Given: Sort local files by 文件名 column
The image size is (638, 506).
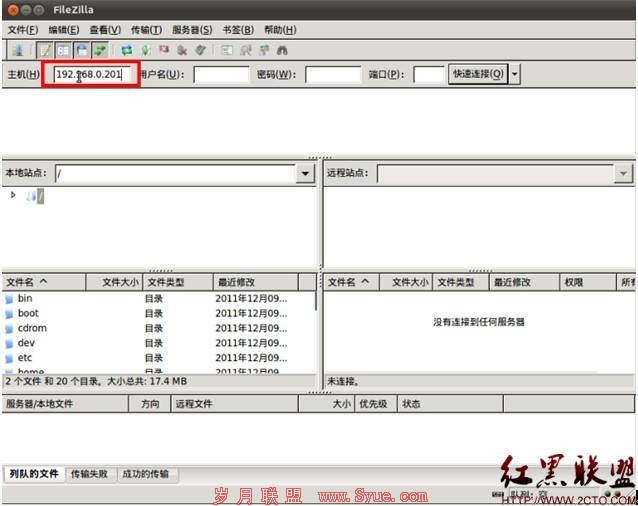Looking at the screenshot, I should pos(44,282).
